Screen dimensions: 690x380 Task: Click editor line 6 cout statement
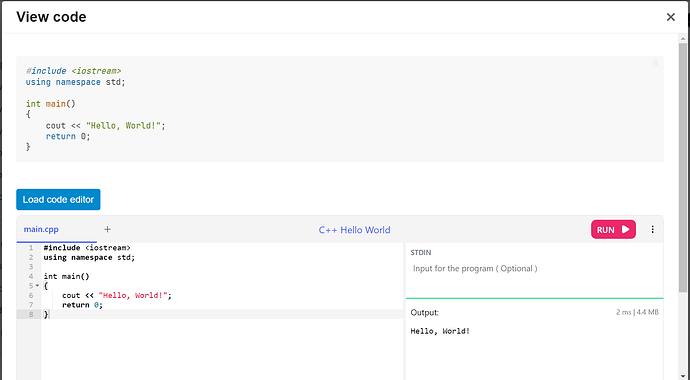coord(117,296)
